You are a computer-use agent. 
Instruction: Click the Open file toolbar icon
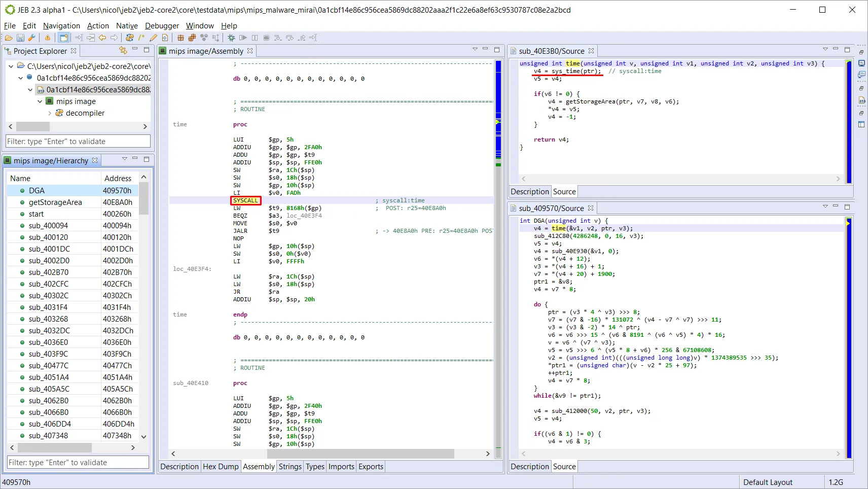pyautogui.click(x=9, y=38)
